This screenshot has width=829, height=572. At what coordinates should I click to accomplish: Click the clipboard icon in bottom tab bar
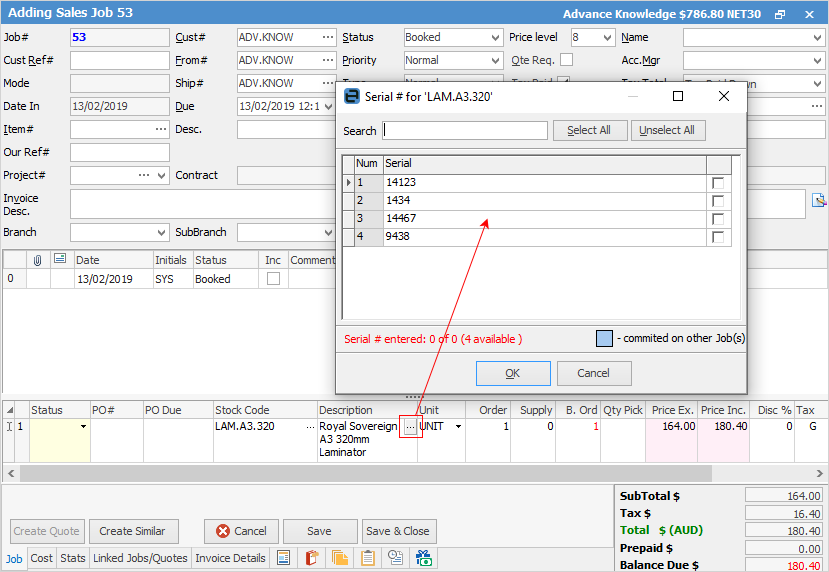(x=368, y=558)
